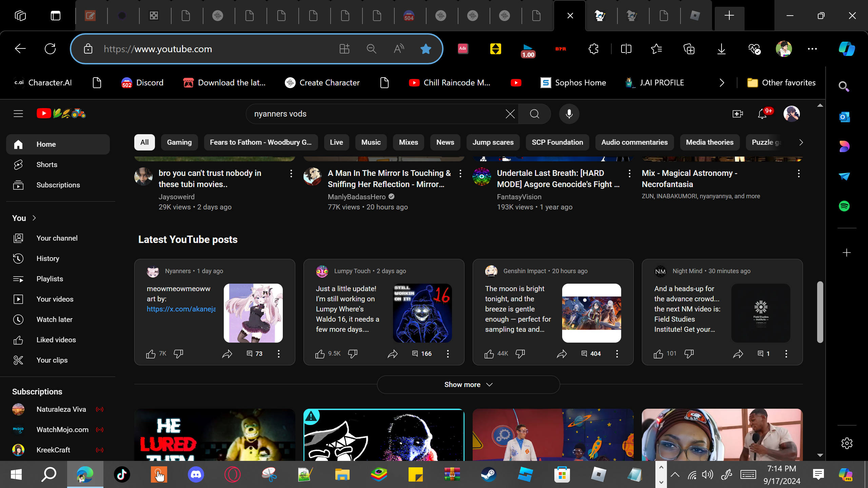
Task: Toggle favorite star in address bar
Action: click(x=426, y=49)
